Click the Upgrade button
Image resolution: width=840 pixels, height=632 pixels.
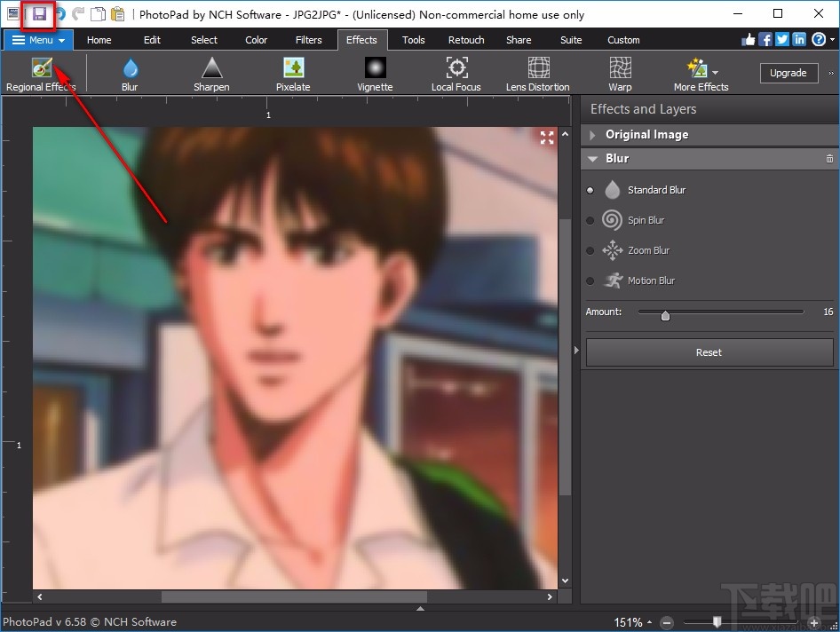tap(788, 73)
